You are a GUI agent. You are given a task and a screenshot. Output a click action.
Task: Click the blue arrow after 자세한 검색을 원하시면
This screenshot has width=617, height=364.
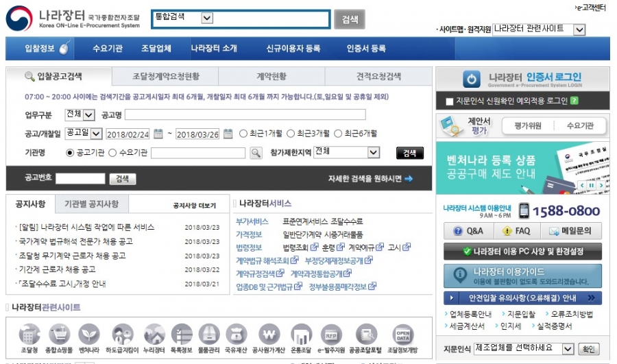pos(409,179)
